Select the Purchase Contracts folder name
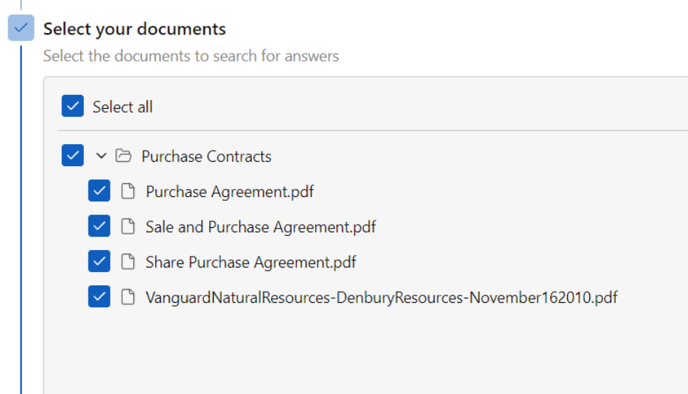Image resolution: width=688 pixels, height=394 pixels. pos(206,156)
